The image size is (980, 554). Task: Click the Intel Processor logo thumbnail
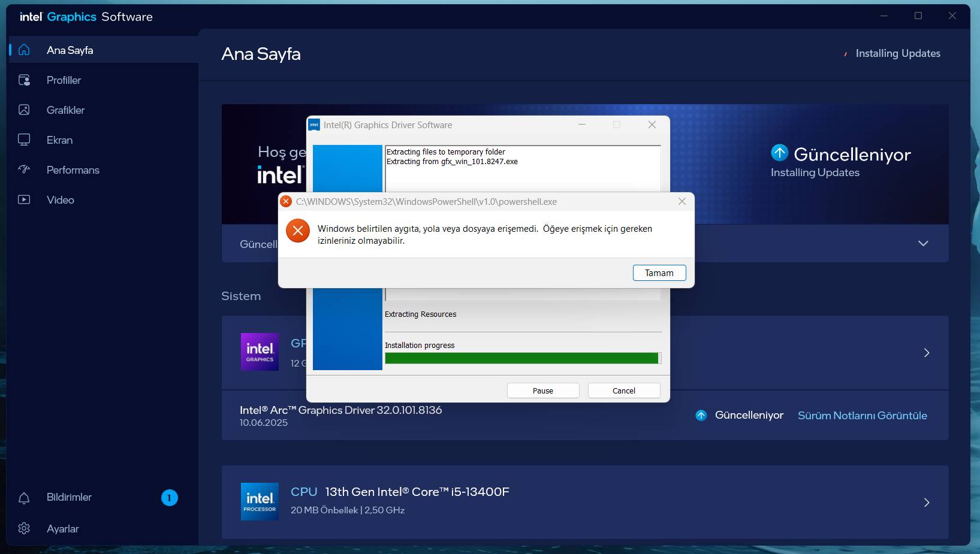260,501
